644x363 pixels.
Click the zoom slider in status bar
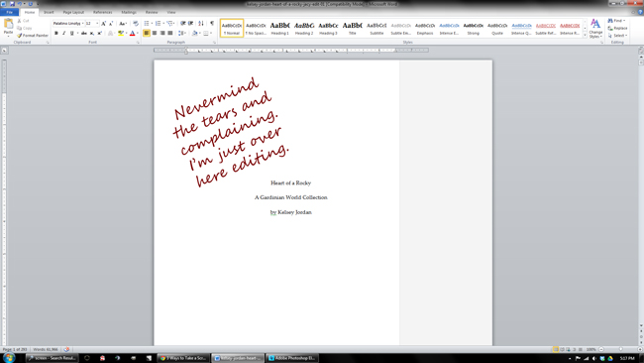pyautogui.click(x=620, y=349)
